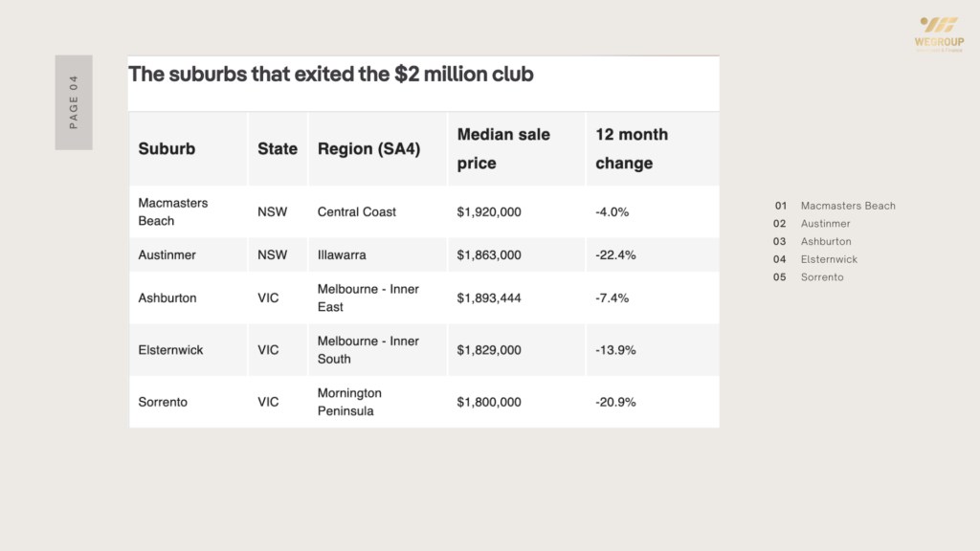Open Austinmer in the side list

tap(826, 224)
